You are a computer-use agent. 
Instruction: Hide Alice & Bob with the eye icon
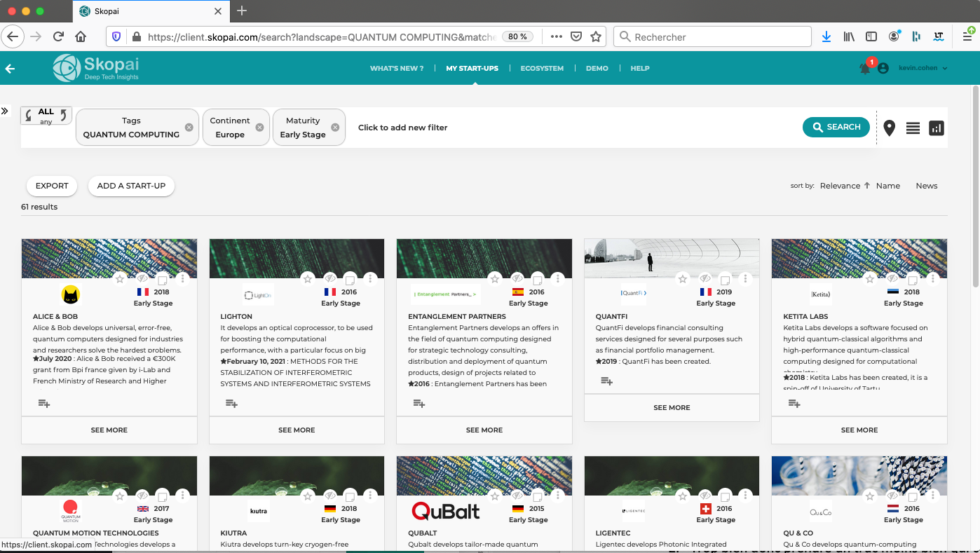(x=142, y=279)
